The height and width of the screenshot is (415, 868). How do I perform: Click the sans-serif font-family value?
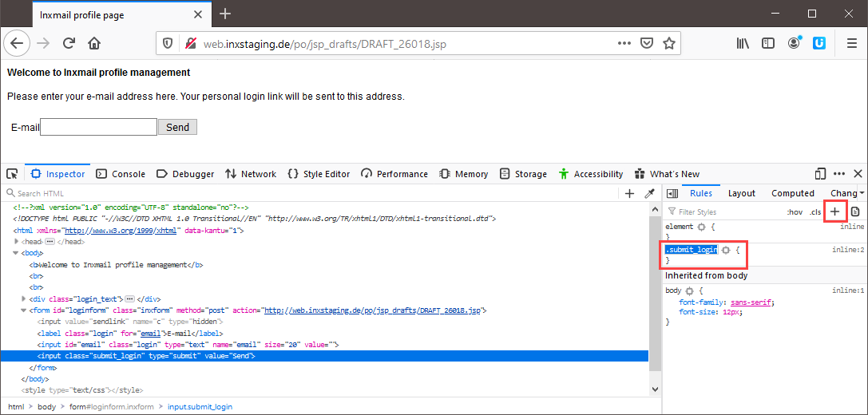pos(751,302)
